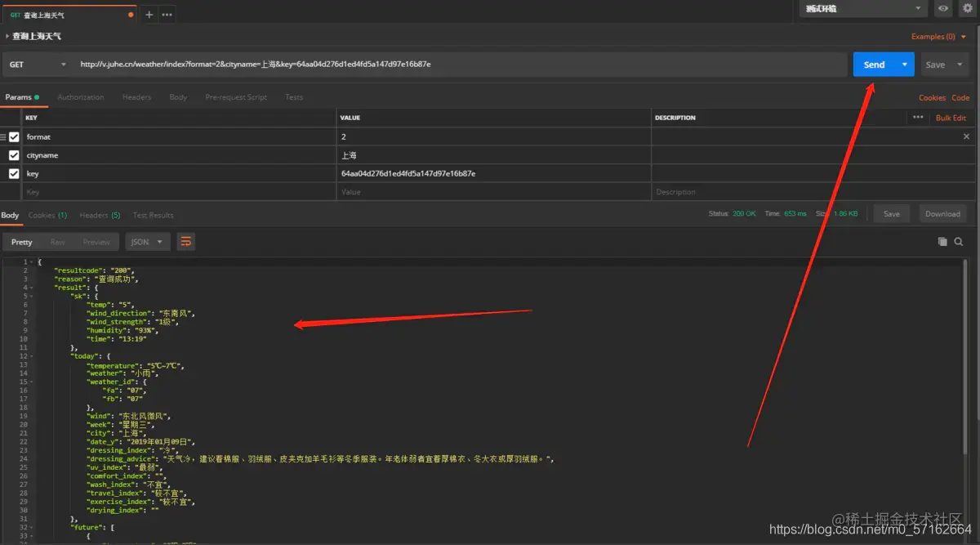This screenshot has height=545, width=980.
Task: Select the Raw view mode
Action: click(57, 242)
